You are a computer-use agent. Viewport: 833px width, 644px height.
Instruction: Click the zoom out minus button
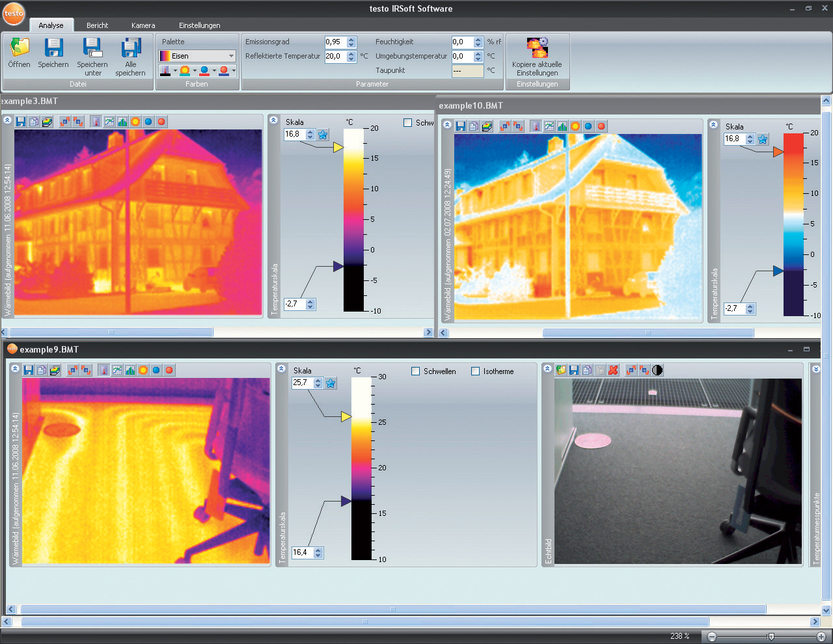712,637
